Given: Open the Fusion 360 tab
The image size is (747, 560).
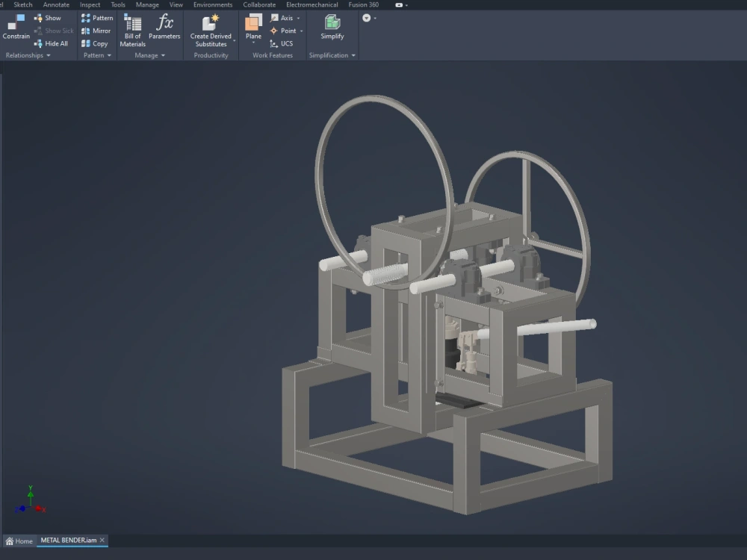Looking at the screenshot, I should [364, 4].
